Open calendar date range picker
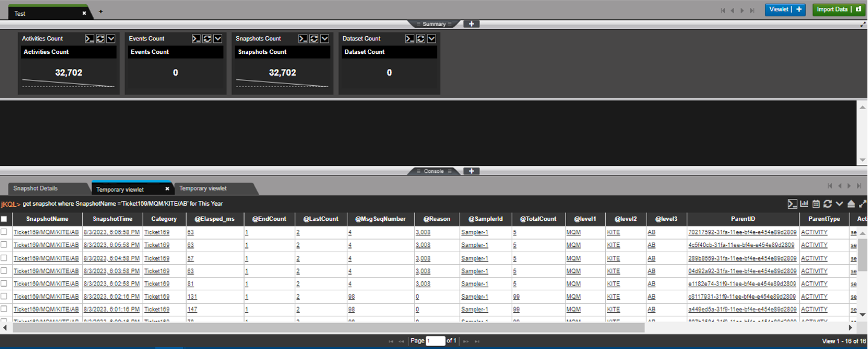The height and width of the screenshot is (349, 868). click(x=816, y=204)
